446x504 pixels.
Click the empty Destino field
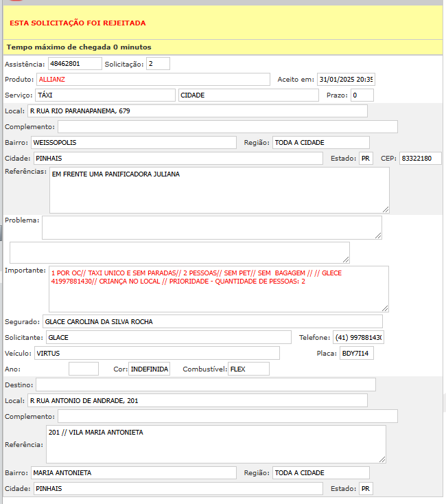point(206,385)
